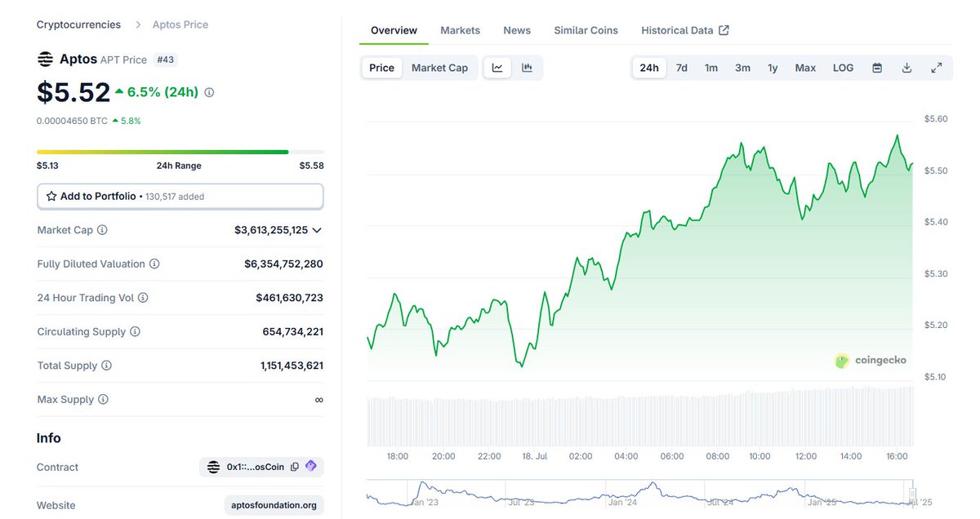
Task: Open the Similar Coins tab
Action: tap(586, 30)
